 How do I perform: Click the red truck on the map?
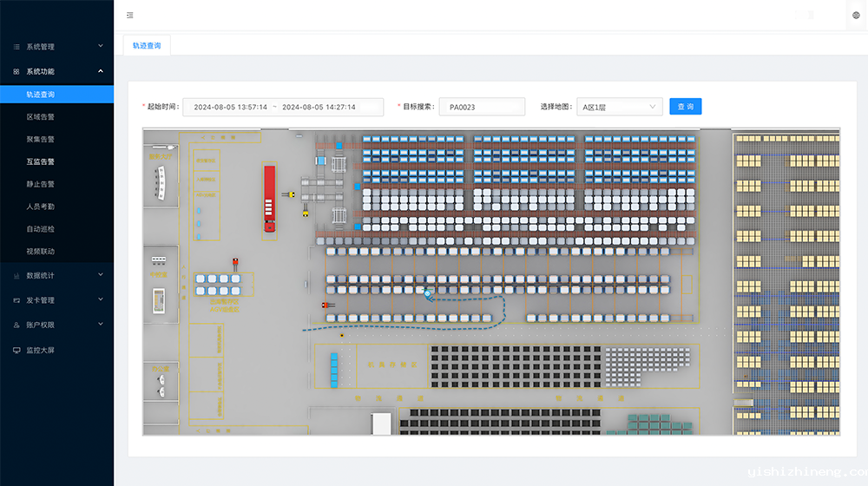[x=269, y=198]
